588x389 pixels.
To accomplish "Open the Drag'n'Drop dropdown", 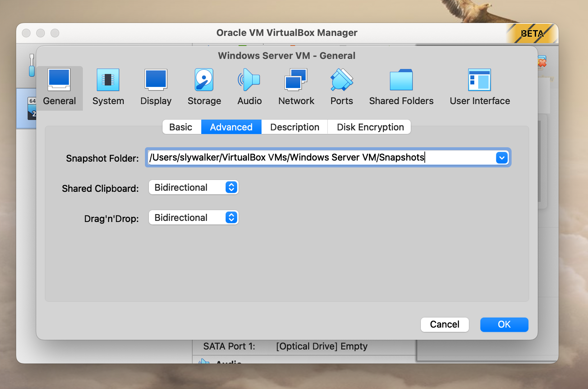I will point(194,218).
